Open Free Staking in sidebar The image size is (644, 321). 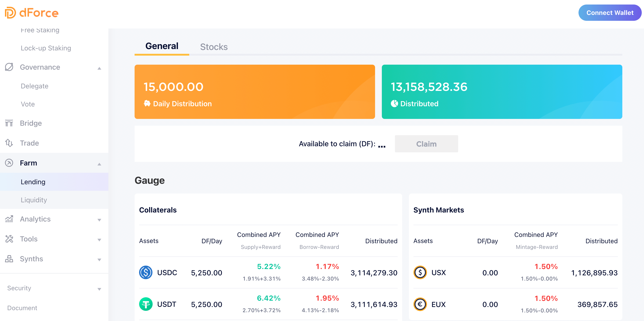pyautogui.click(x=40, y=30)
